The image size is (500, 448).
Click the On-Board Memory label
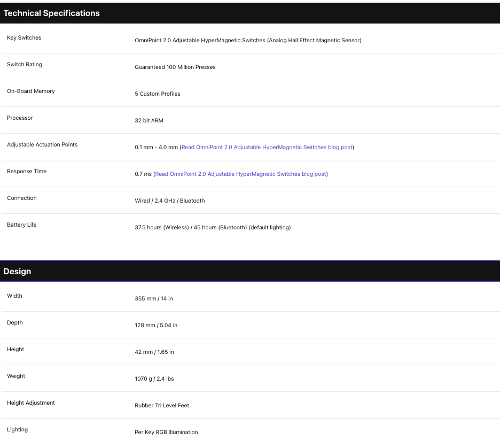point(31,91)
